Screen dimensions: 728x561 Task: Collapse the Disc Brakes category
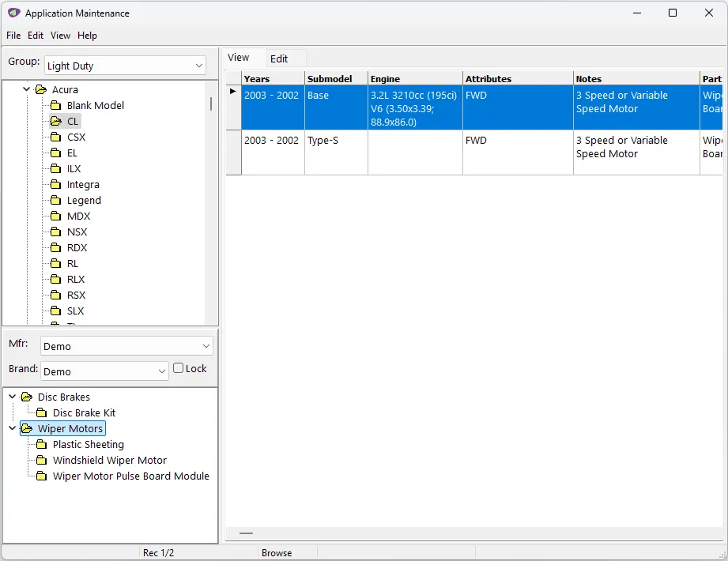click(12, 397)
